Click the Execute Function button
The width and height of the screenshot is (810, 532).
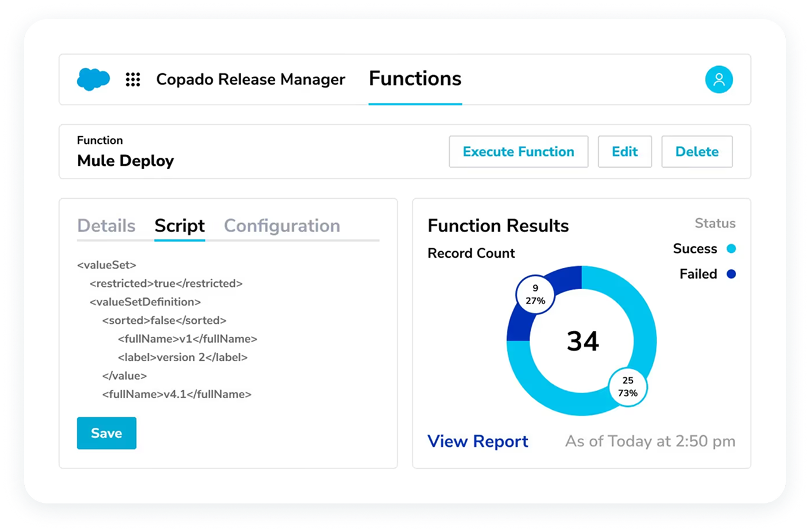coord(519,152)
